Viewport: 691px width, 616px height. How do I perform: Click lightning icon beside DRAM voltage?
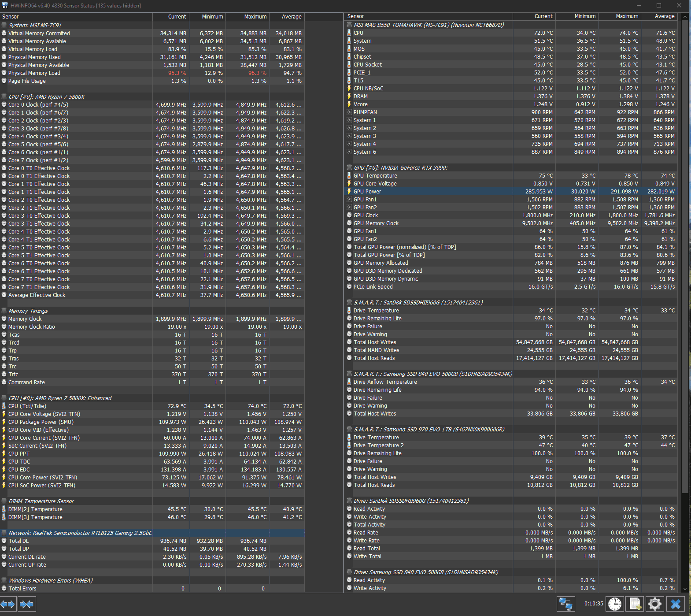[x=349, y=96]
